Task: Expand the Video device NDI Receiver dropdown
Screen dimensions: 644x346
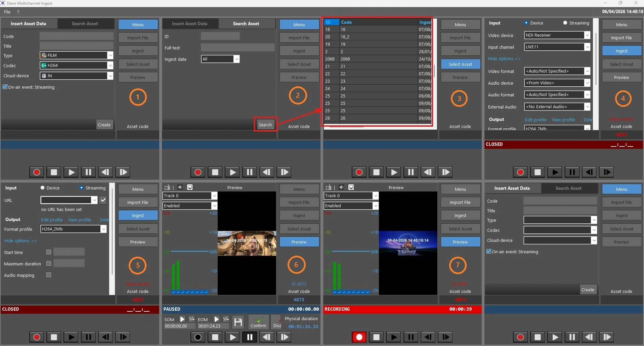Action: (587, 35)
